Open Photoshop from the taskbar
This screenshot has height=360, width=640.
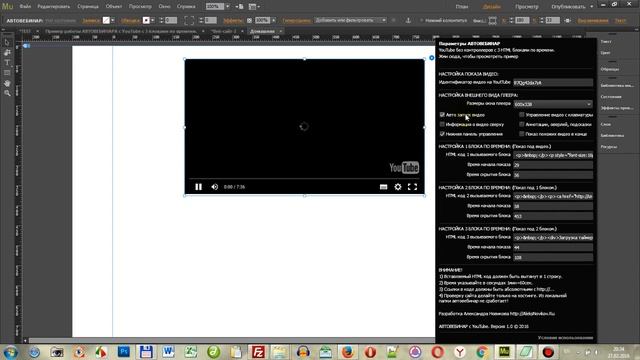(x=124, y=351)
